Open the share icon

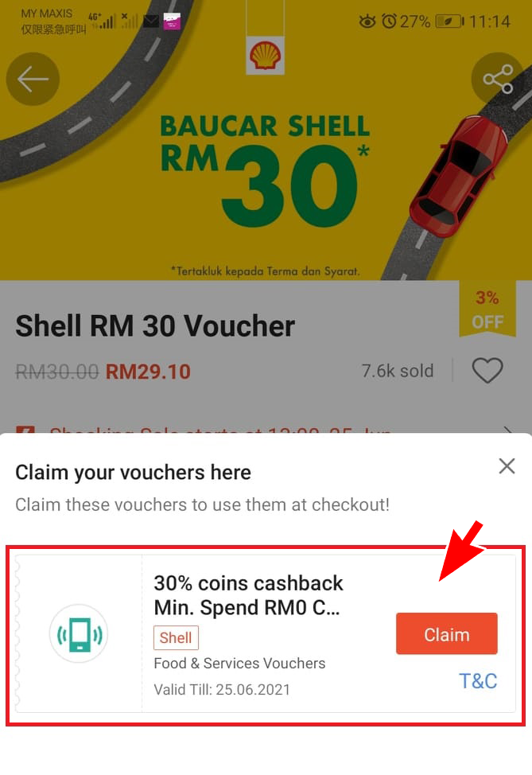coord(498,79)
